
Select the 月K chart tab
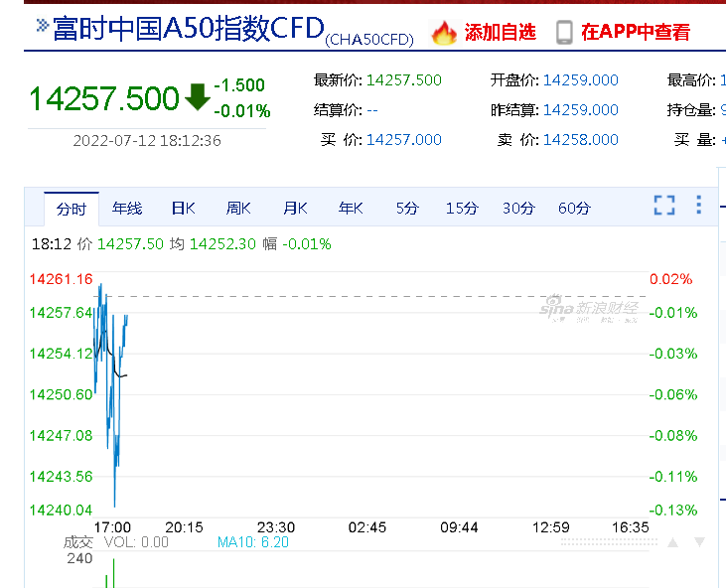pos(295,209)
